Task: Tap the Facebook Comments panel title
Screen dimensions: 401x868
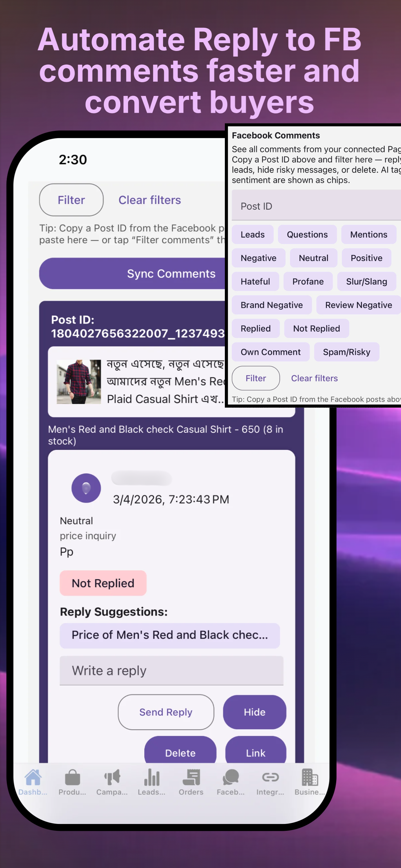Action: 276,136
